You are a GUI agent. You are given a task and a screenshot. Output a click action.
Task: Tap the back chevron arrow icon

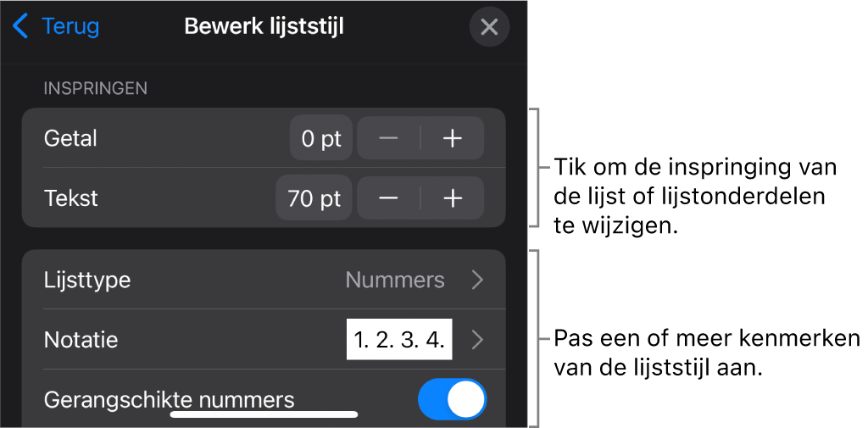(20, 26)
